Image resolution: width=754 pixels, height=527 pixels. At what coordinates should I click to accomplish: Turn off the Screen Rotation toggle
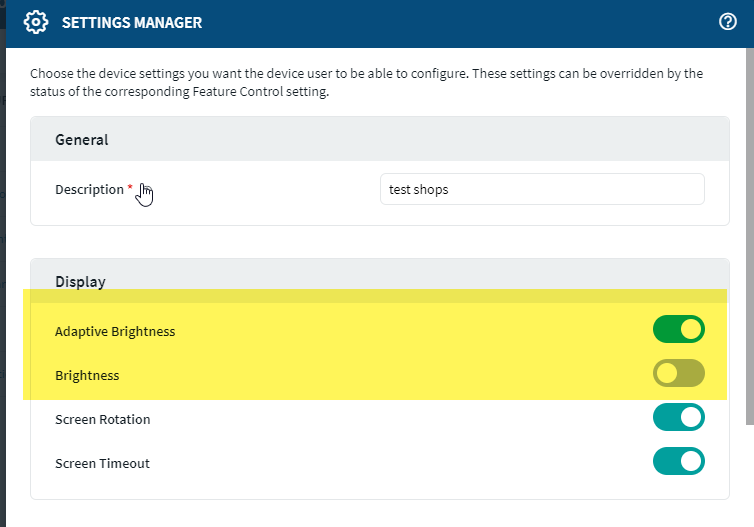pos(679,418)
